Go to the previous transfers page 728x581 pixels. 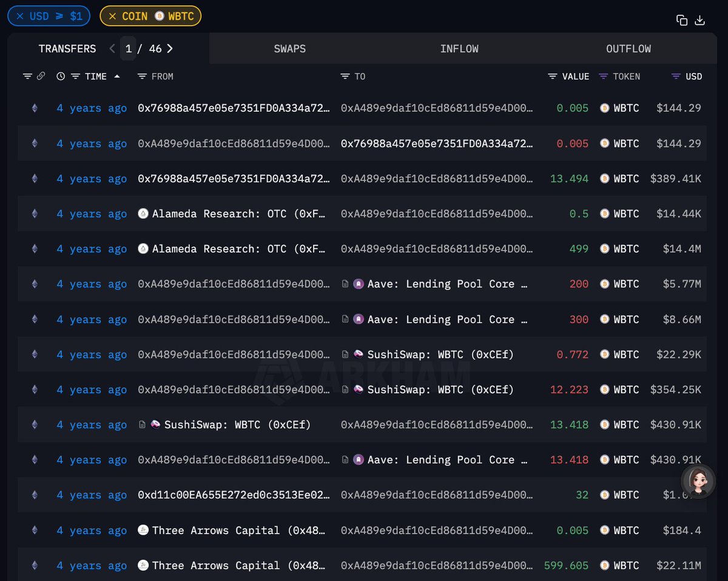coord(112,49)
